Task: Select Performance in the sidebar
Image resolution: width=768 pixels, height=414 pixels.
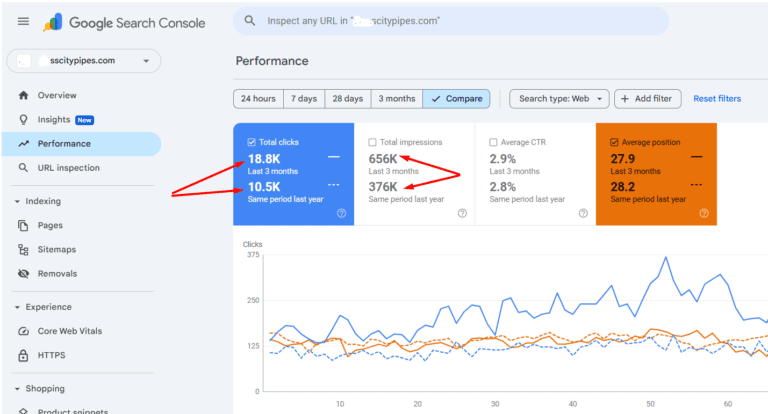Action: pyautogui.click(x=64, y=144)
